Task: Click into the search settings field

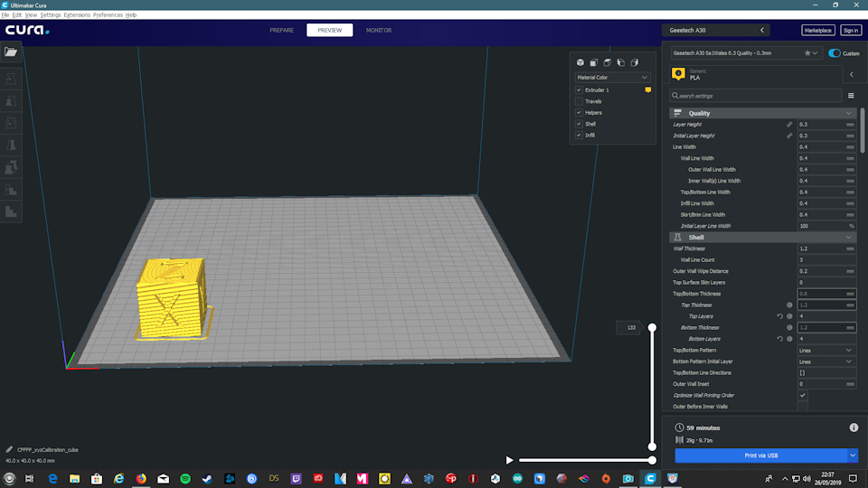Action: pyautogui.click(x=755, y=96)
